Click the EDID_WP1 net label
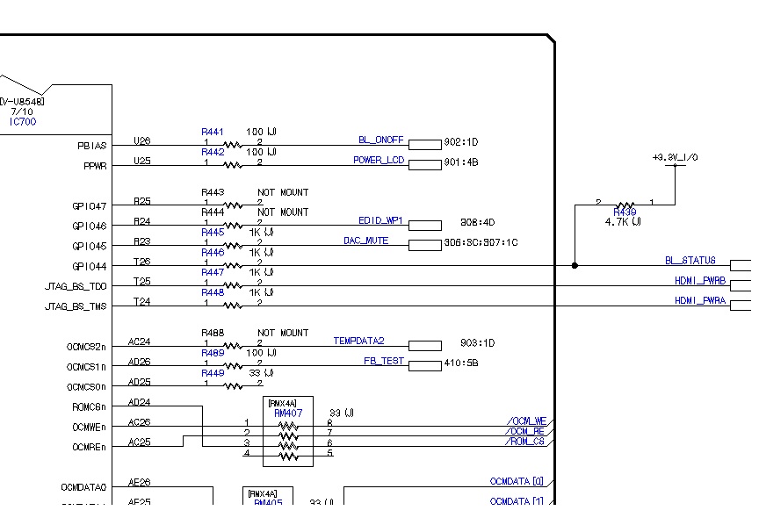Viewport: 759px width, 532px height. (380, 220)
